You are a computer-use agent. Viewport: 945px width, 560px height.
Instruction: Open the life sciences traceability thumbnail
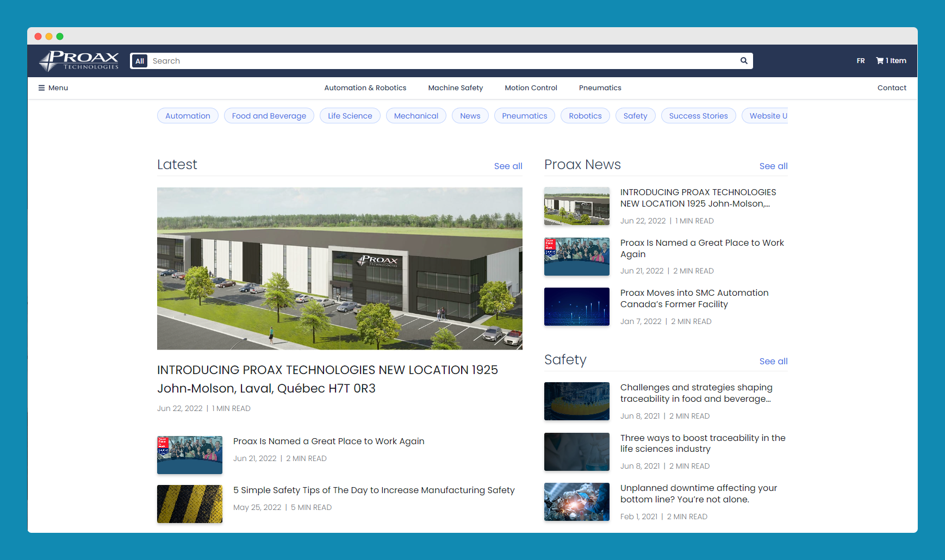point(577,452)
